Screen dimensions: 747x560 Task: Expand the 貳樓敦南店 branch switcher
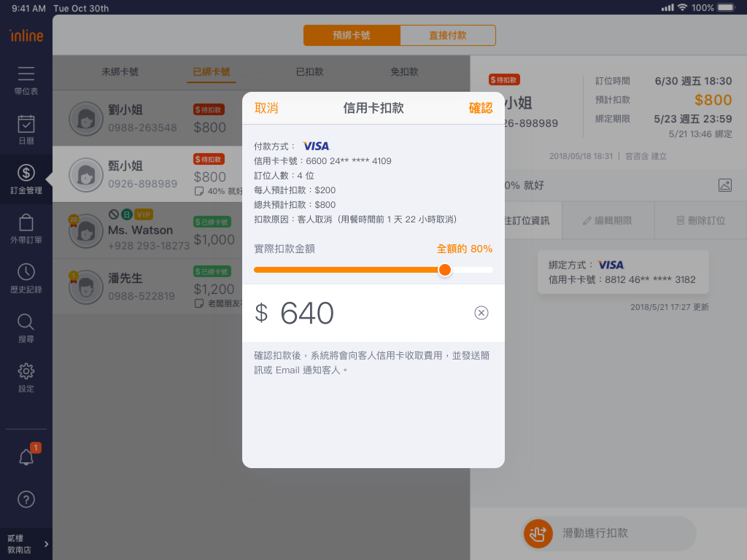(26, 544)
